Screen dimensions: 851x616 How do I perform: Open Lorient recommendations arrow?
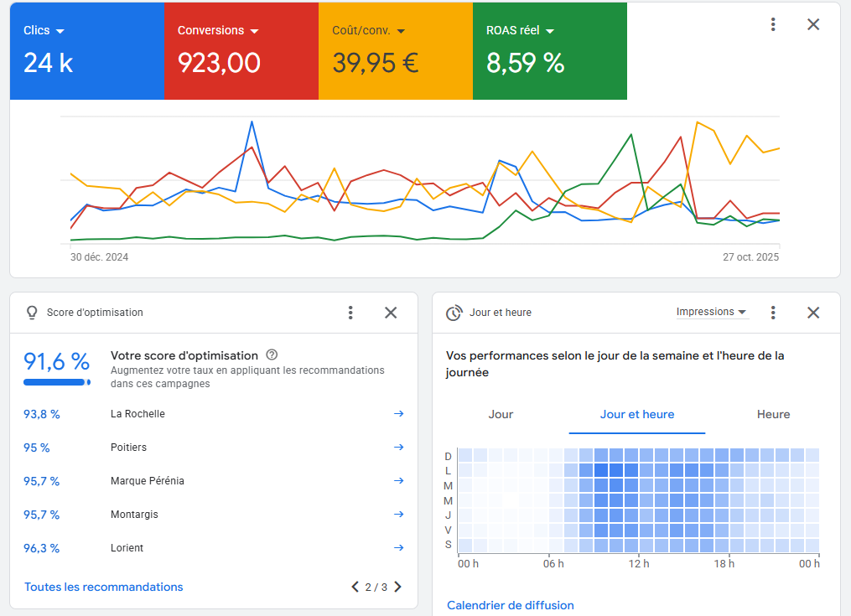(x=398, y=547)
